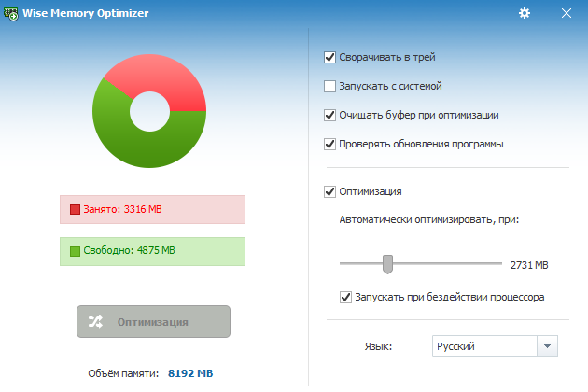Click the 8192 MB total memory value
Image resolution: width=588 pixels, height=392 pixels.
click(190, 373)
